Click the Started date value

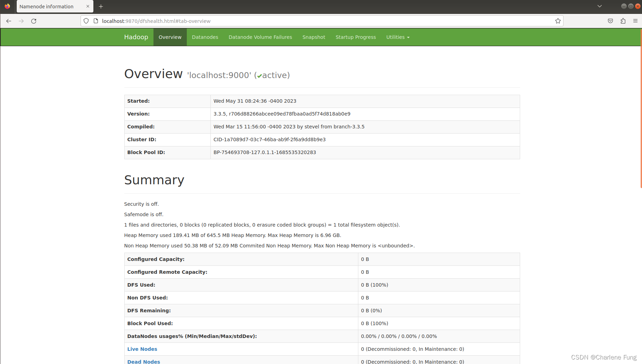click(x=255, y=101)
